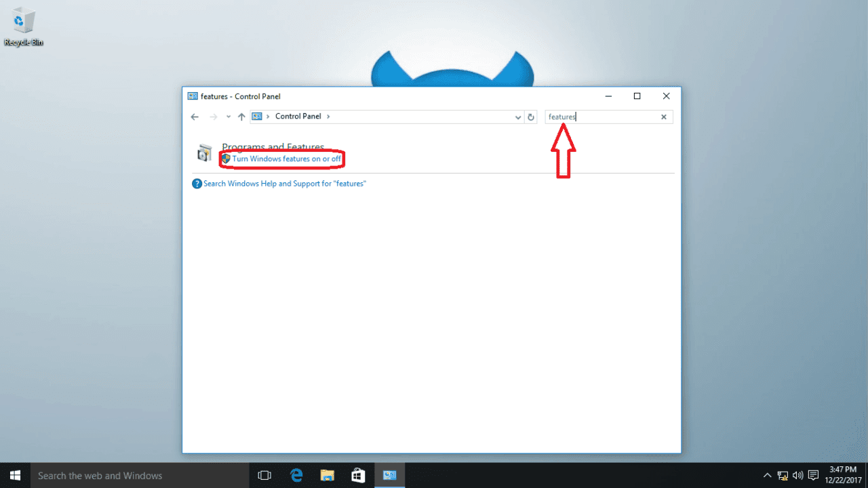Screen dimensions: 868x488
Task: Open the Action Center from the system tray
Action: (x=811, y=475)
